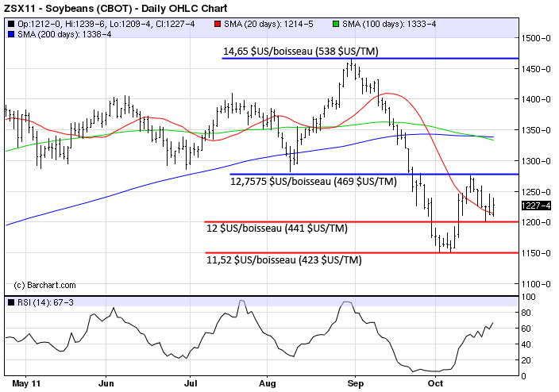
Task: Click the ZSX11 Soybeans chart title
Action: [100, 8]
